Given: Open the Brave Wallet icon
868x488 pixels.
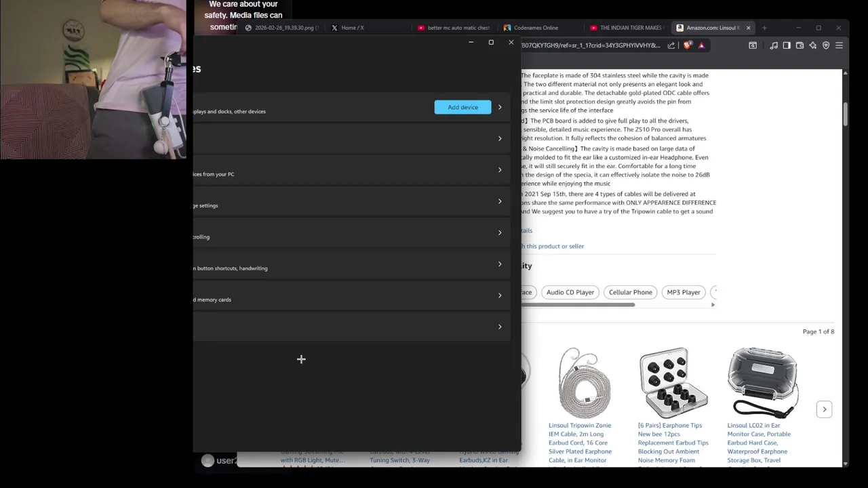Looking at the screenshot, I should 800,45.
